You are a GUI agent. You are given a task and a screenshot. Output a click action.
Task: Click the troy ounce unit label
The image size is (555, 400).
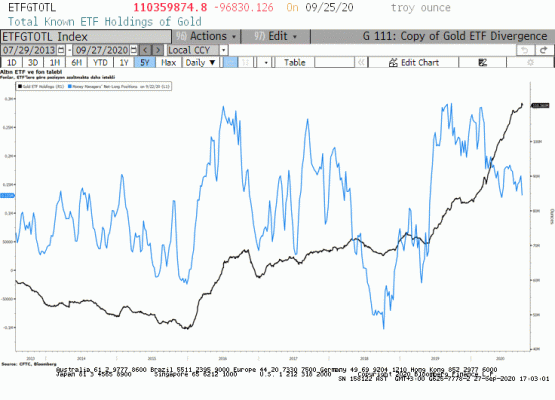420,7
